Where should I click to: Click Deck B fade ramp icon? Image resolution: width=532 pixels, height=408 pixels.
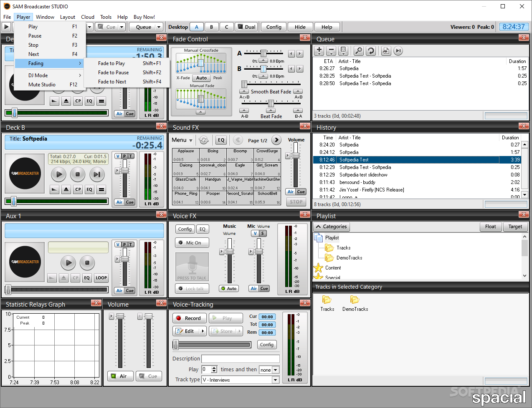54,189
